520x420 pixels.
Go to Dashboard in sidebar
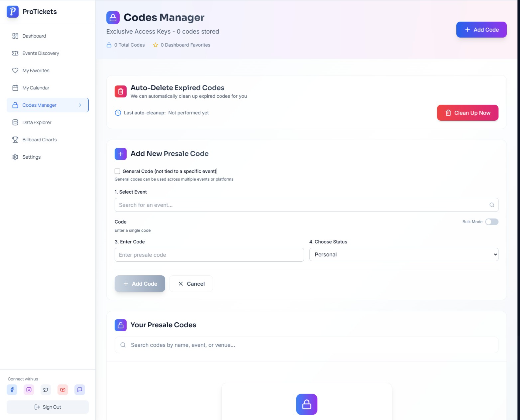point(48,36)
